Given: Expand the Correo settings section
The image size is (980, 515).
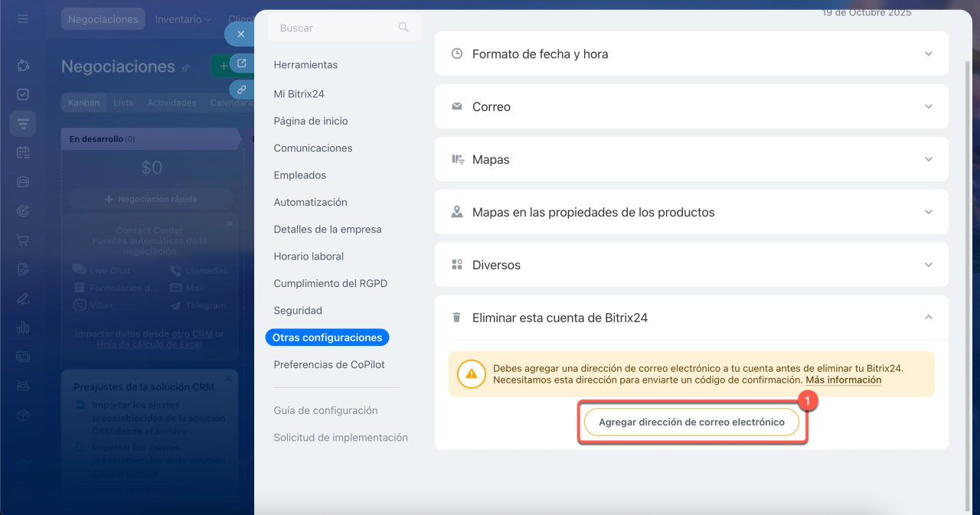Looking at the screenshot, I should click(928, 107).
